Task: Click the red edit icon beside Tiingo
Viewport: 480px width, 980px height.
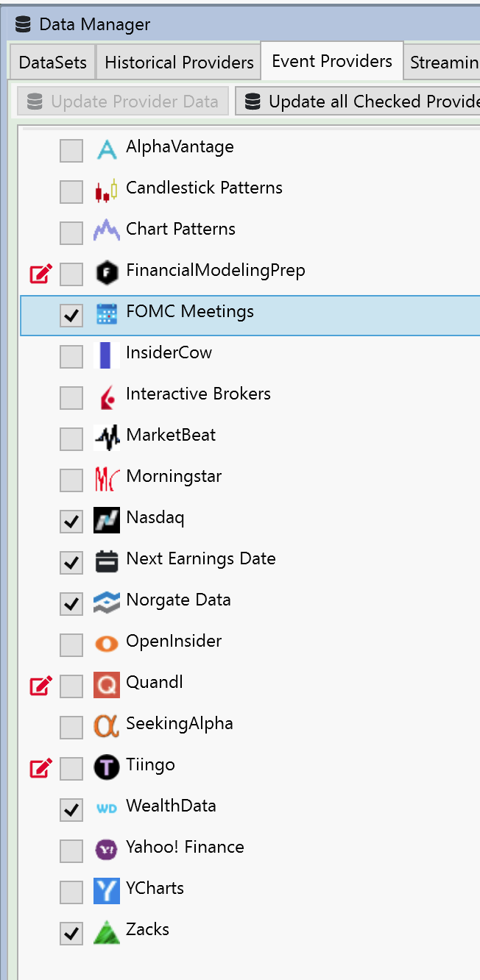Action: (x=40, y=769)
